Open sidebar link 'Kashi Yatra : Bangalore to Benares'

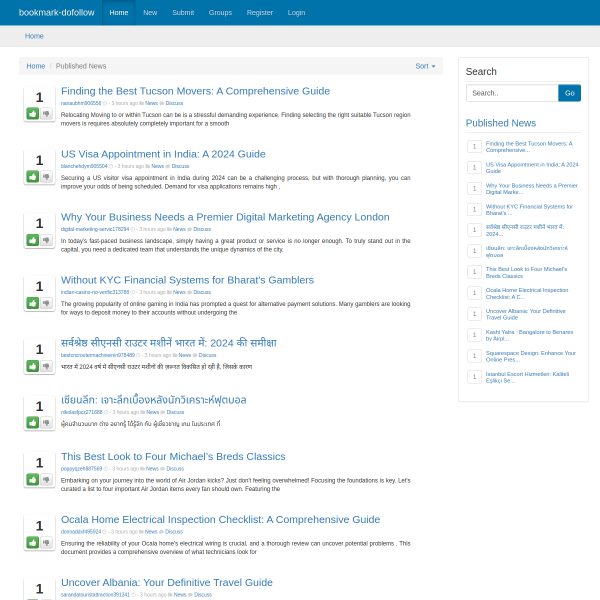[529, 335]
